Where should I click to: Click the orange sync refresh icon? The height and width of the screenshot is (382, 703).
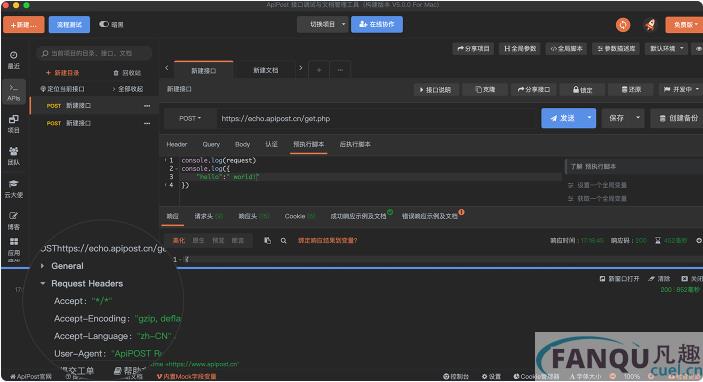[623, 25]
